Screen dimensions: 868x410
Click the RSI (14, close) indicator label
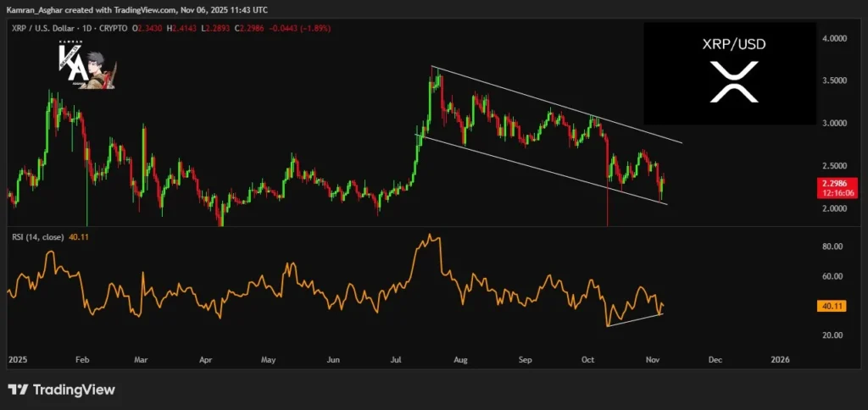tap(38, 237)
